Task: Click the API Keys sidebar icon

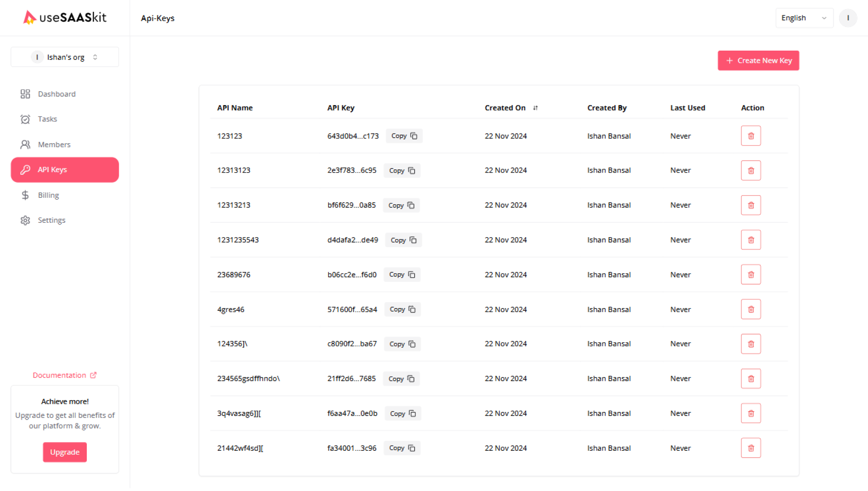Action: pos(24,169)
